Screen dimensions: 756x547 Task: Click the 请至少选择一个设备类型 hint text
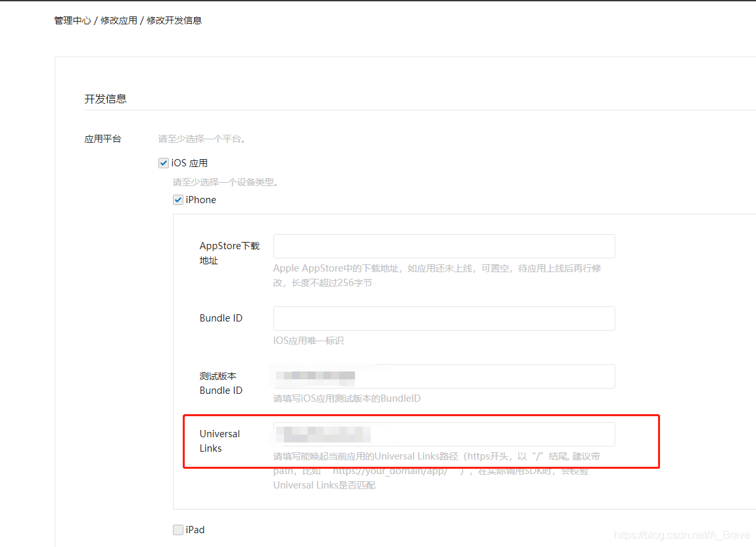[225, 182]
